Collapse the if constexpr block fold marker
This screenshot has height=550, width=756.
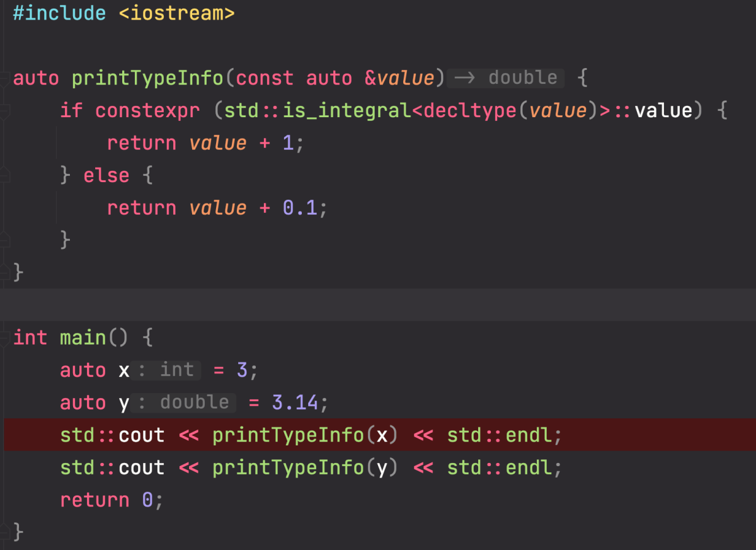[x=4, y=112]
